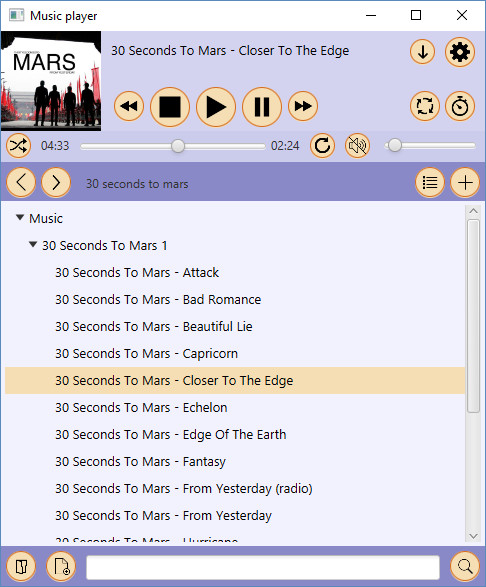Select From Yesterday (radio) track

coord(235,489)
